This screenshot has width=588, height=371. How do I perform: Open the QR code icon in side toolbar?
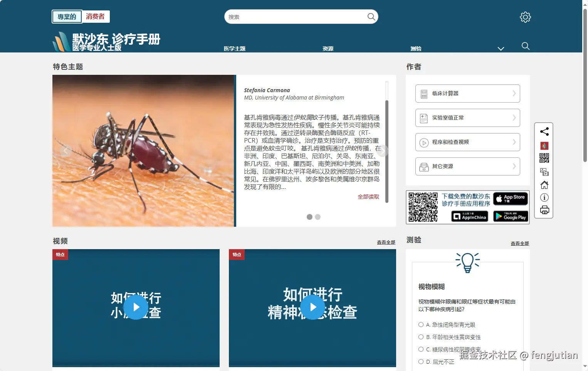(x=544, y=158)
